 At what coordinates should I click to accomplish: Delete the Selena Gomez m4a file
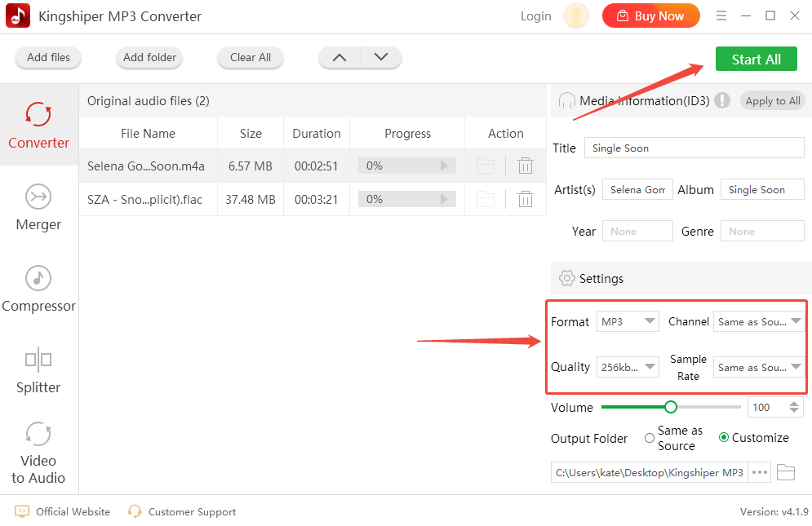tap(525, 166)
